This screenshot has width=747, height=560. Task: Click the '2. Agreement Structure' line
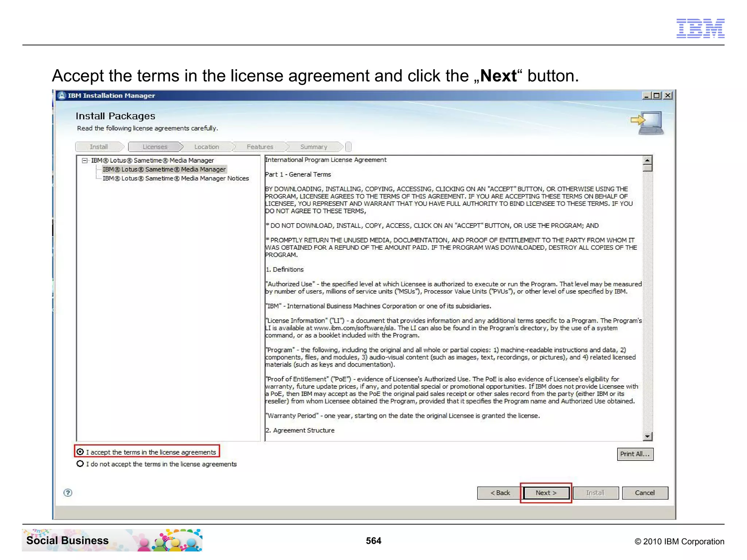coord(300,430)
